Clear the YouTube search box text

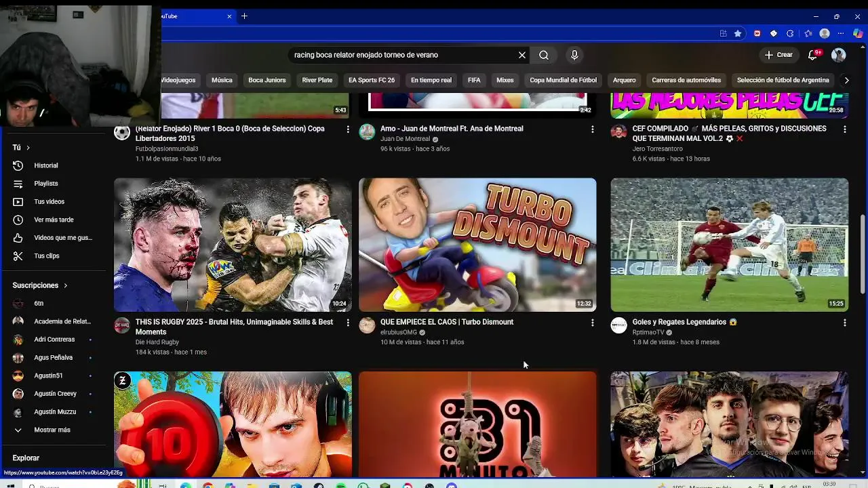(522, 55)
